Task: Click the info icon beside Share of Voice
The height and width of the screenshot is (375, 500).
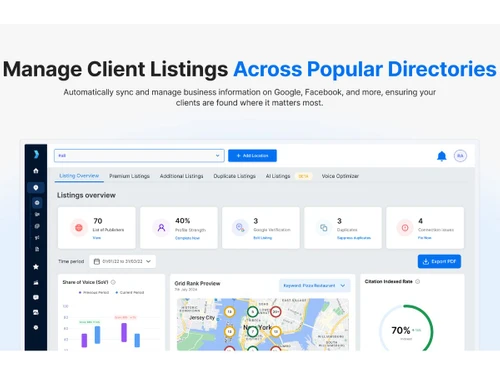Action: (x=113, y=282)
